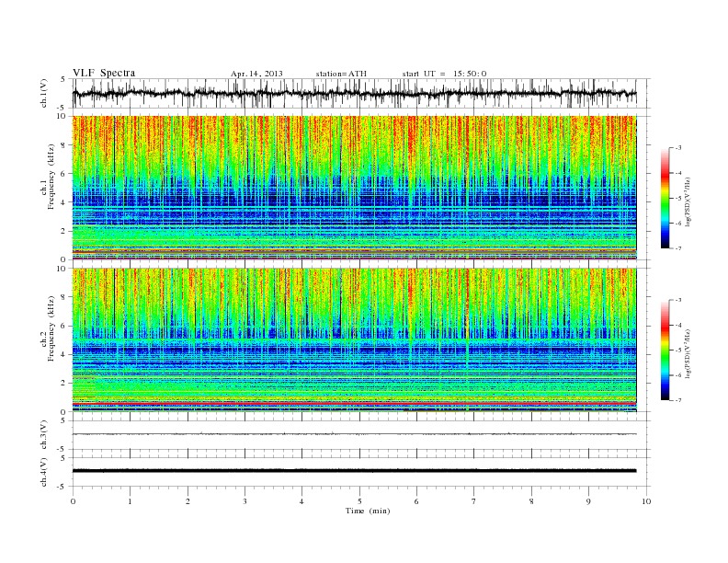Click the 'Time (min)' axis label
The image size is (728, 563).
pyautogui.click(x=368, y=511)
